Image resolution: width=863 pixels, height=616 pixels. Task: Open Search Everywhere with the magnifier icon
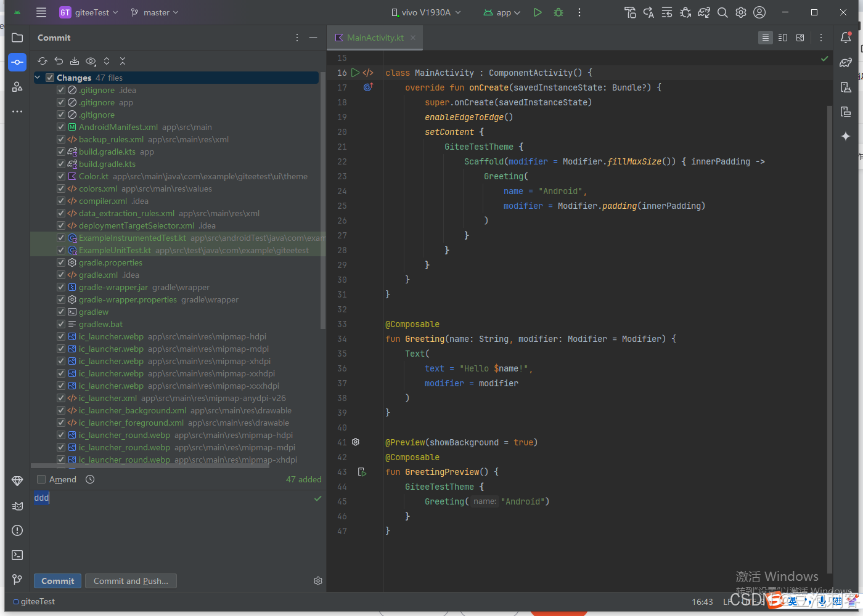[x=722, y=12]
